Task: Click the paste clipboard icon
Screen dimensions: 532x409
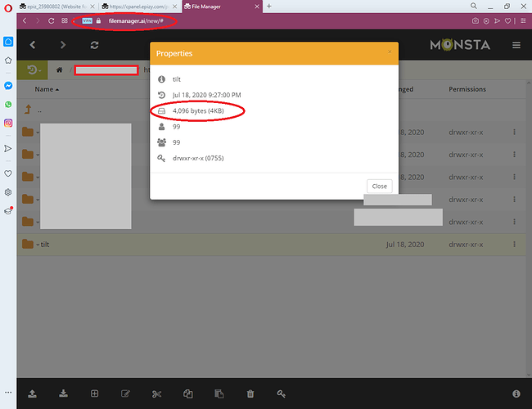Action: tap(219, 393)
